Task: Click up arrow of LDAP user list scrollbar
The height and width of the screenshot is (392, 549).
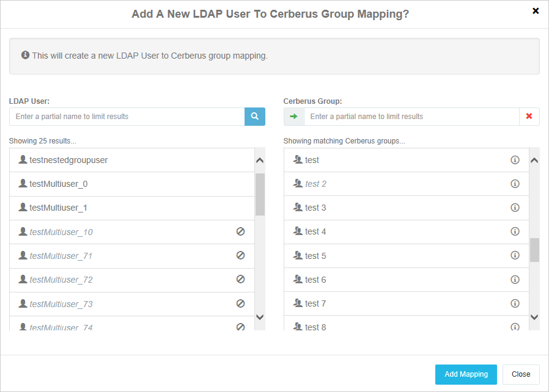Action: click(x=260, y=161)
